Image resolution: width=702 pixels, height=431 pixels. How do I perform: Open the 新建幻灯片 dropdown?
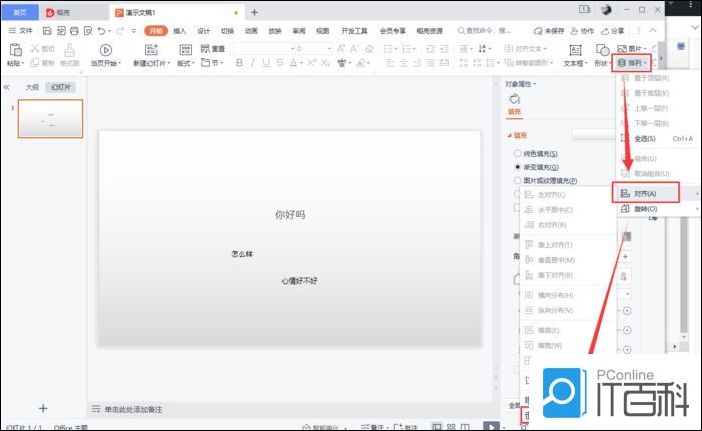coord(152,62)
